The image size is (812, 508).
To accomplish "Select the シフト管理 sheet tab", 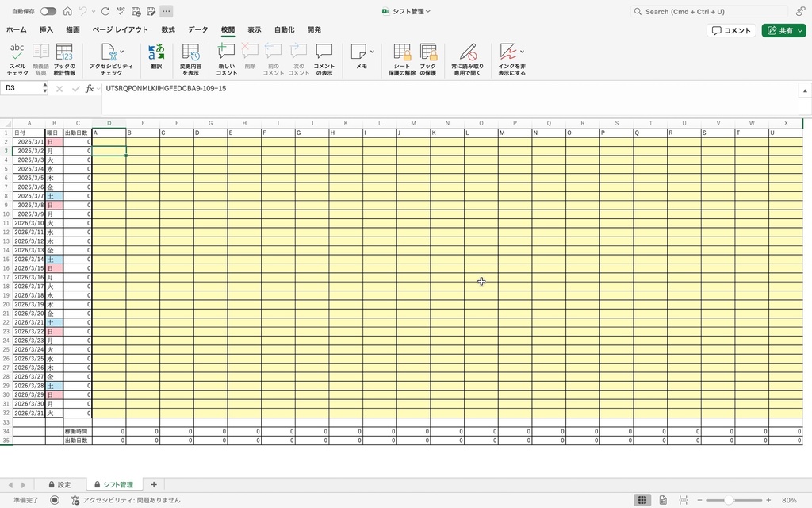I will (114, 485).
